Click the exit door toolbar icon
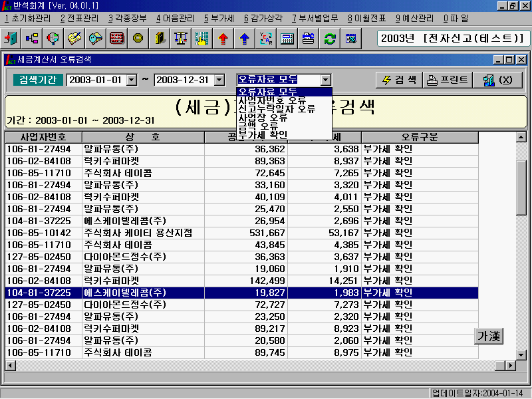This screenshot has height=399, width=532. [11, 39]
